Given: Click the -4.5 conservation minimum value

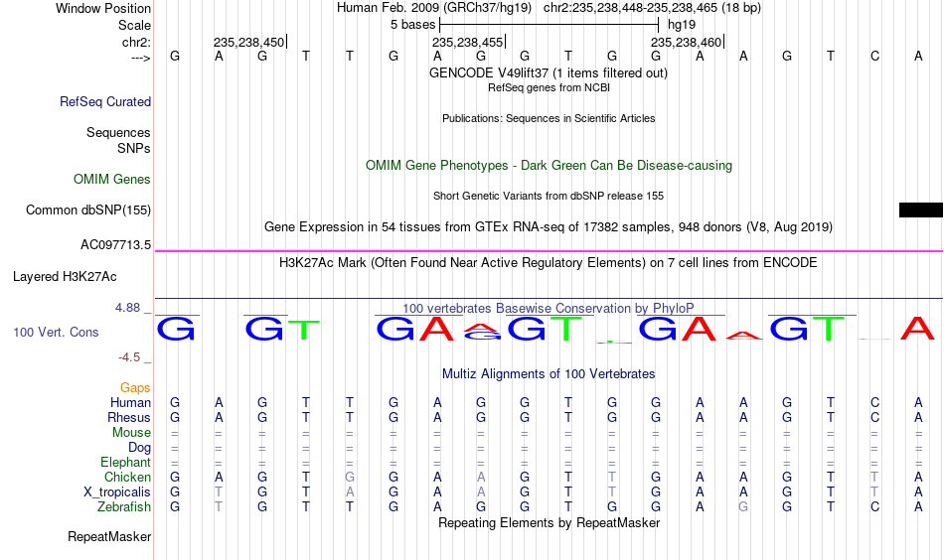Looking at the screenshot, I should [129, 357].
